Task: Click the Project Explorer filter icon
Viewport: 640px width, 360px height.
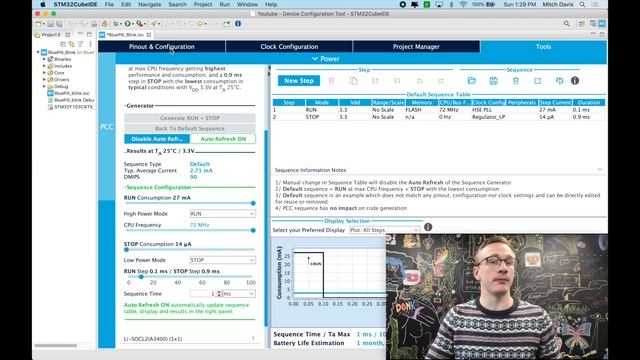Action: tap(80, 44)
